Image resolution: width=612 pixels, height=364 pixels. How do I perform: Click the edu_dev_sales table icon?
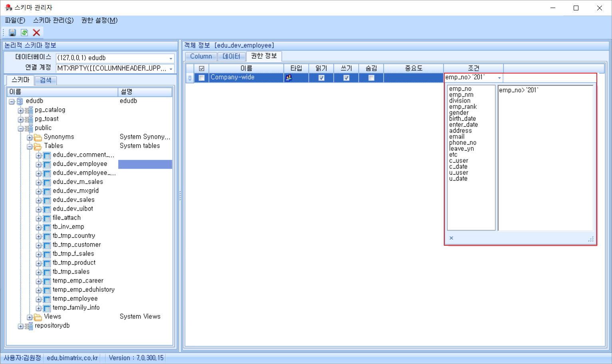click(x=47, y=200)
